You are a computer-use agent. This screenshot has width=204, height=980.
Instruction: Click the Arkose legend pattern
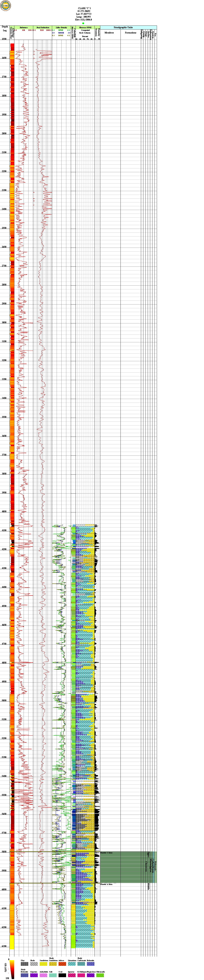(63, 964)
